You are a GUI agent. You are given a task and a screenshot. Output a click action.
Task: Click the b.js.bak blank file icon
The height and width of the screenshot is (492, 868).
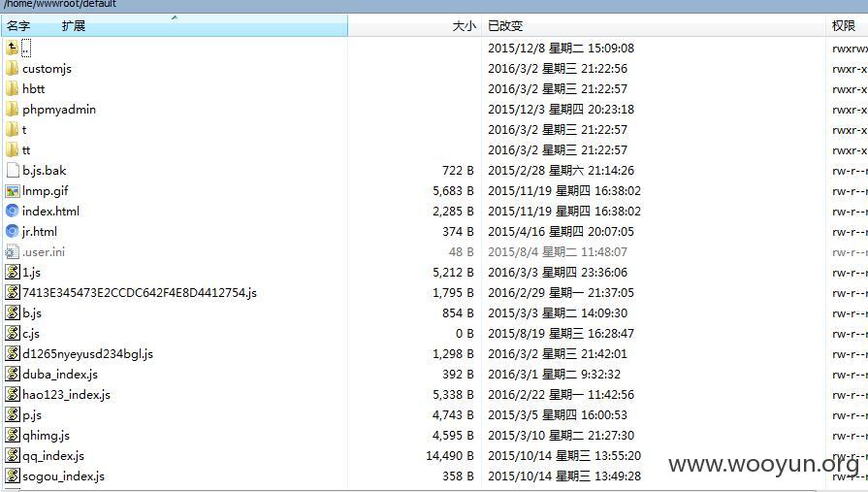point(13,170)
